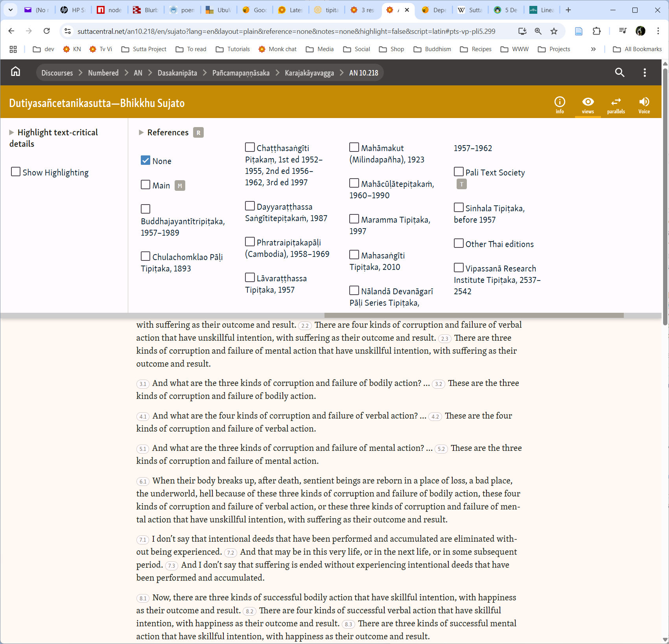Go to Dasakanipāta breadcrumb

point(177,73)
